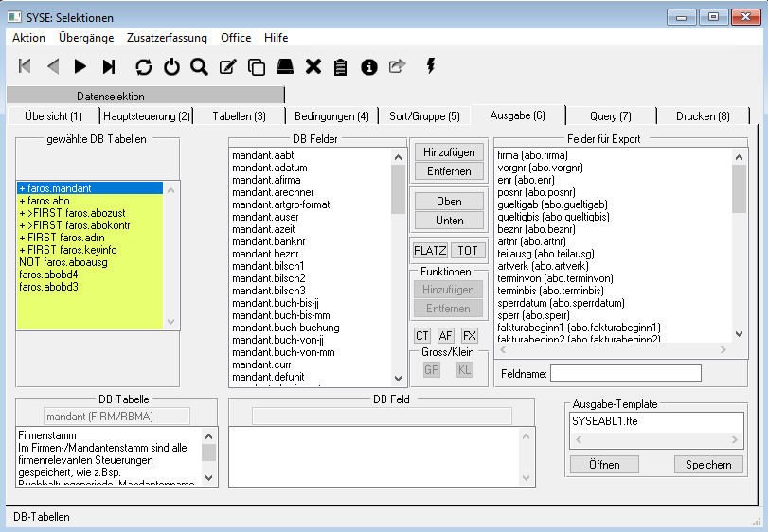
Task: Switch to Übersicht (1) tab
Action: [x=53, y=116]
